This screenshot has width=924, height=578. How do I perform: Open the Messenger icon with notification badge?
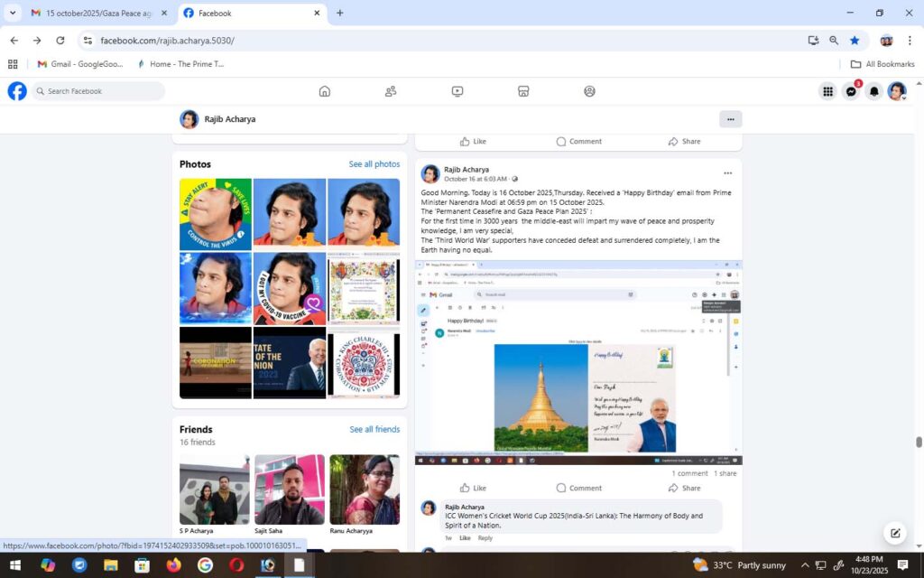(x=851, y=91)
